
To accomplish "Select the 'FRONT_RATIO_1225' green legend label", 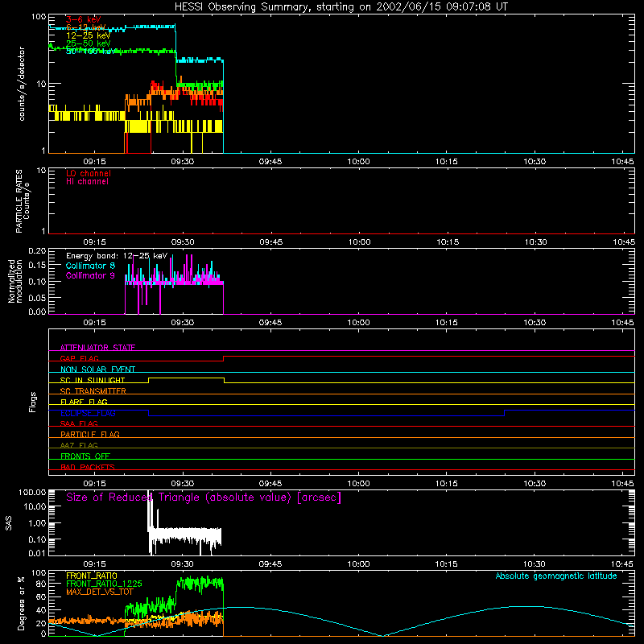I will pyautogui.click(x=104, y=584).
